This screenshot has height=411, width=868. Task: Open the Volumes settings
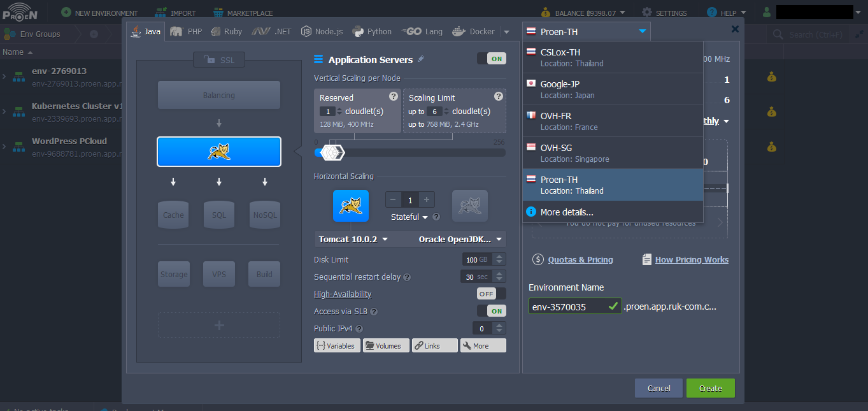(386, 345)
